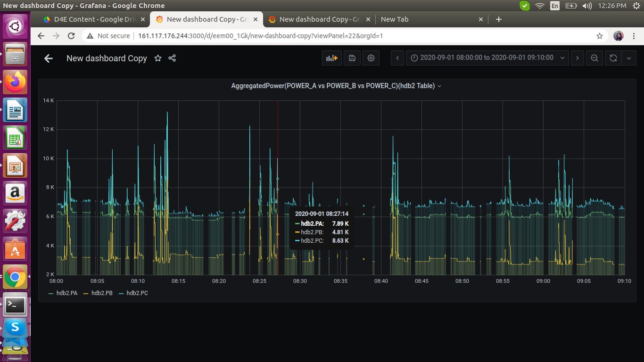Viewport: 644px width, 362px height.
Task: Save the dashboard with the disk icon
Action: pos(352,58)
